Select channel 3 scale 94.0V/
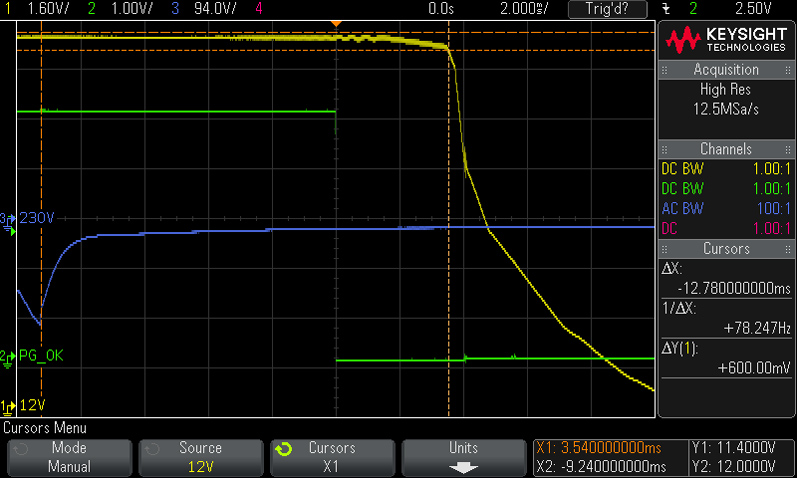The width and height of the screenshot is (797, 478). 215,9
